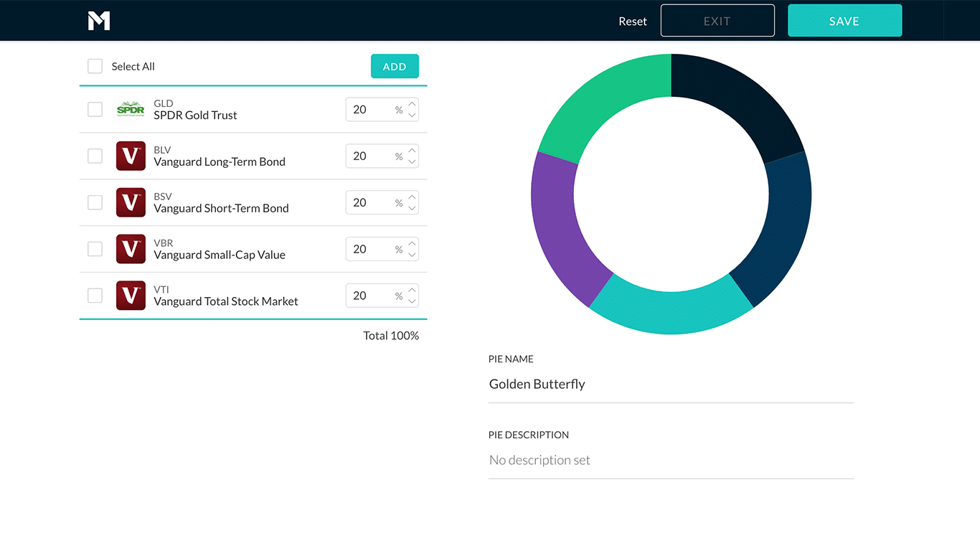This screenshot has width=980, height=551.
Task: Increase BLV percentage with up arrow
Action: (412, 151)
